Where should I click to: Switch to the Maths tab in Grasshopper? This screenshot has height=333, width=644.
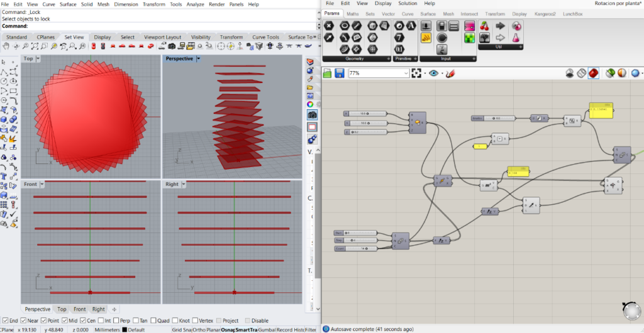(x=352, y=14)
